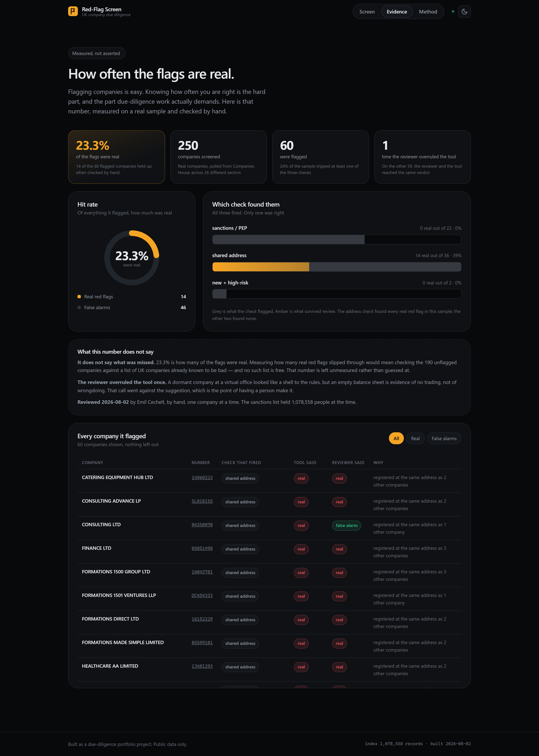Open company number SL018155 link
539x756 pixels.
(x=202, y=501)
